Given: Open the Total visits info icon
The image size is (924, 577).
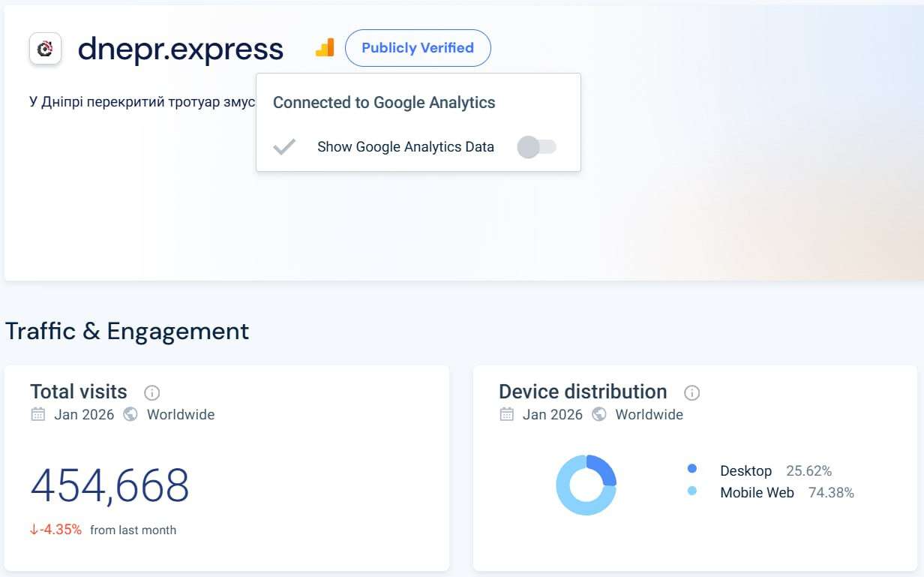Looking at the screenshot, I should (x=152, y=392).
